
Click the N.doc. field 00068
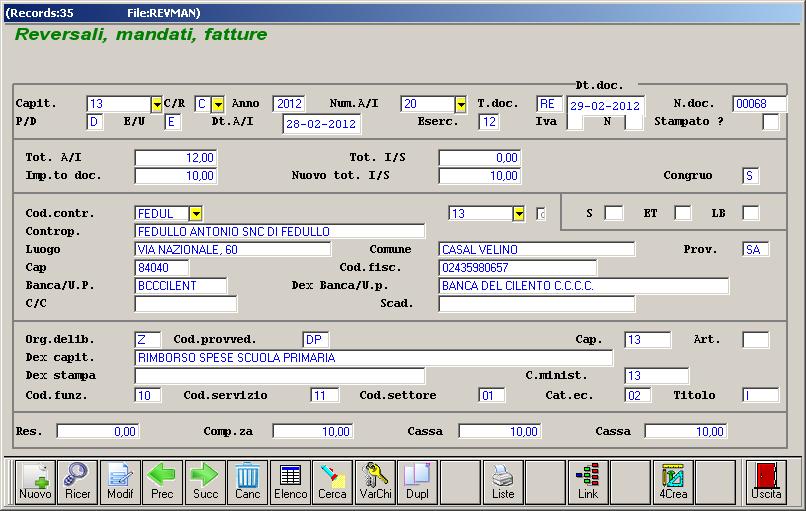point(759,104)
